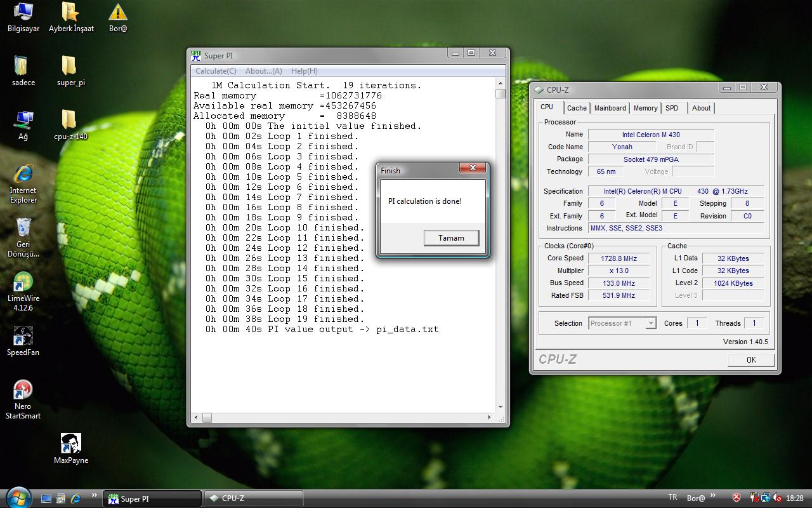Click the Super PI scroll up arrow

coord(501,83)
